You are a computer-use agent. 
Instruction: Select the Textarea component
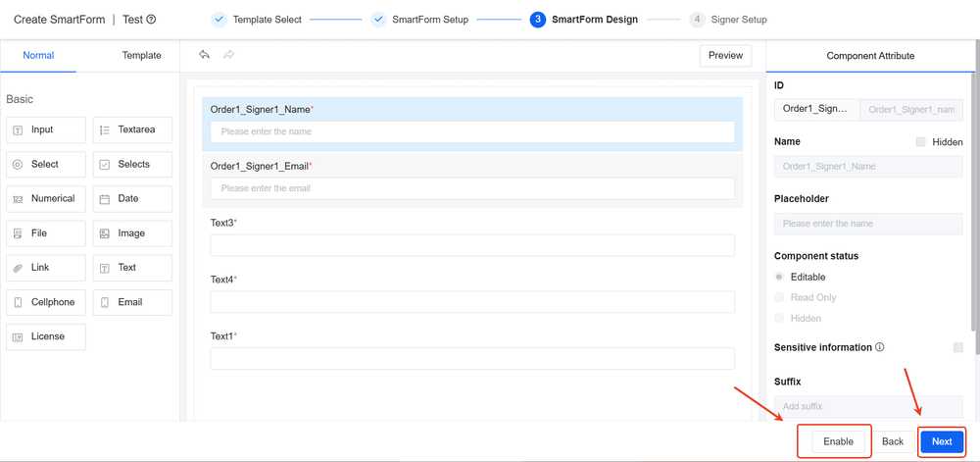(132, 129)
